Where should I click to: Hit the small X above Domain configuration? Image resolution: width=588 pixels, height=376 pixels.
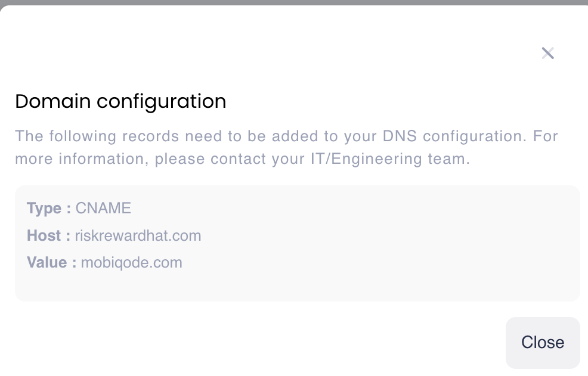coord(548,53)
